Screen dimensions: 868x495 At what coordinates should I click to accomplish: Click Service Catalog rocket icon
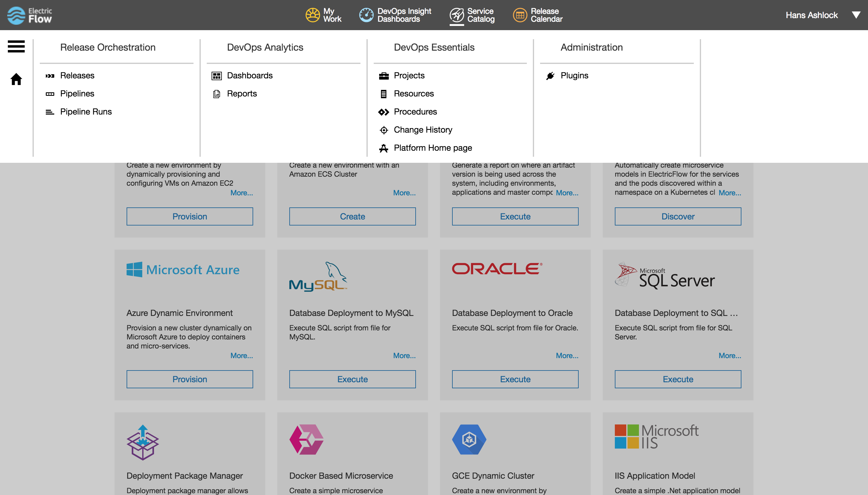456,15
